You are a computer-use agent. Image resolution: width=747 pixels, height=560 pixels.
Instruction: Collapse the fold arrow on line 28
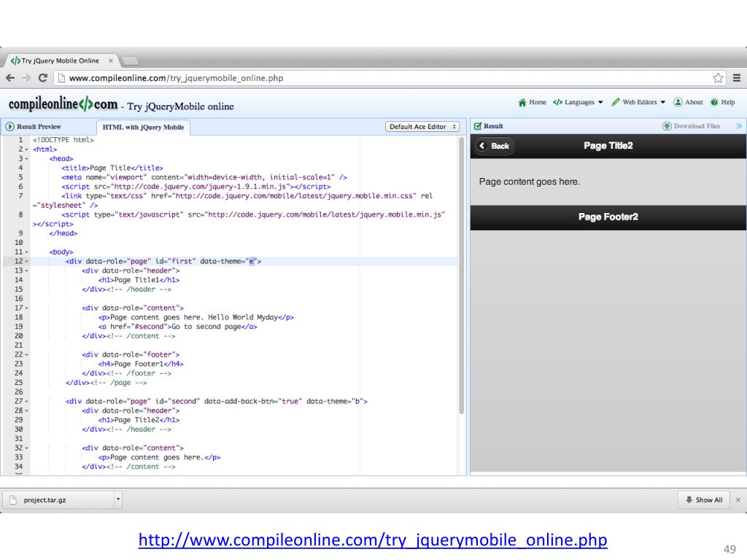pyautogui.click(x=26, y=411)
